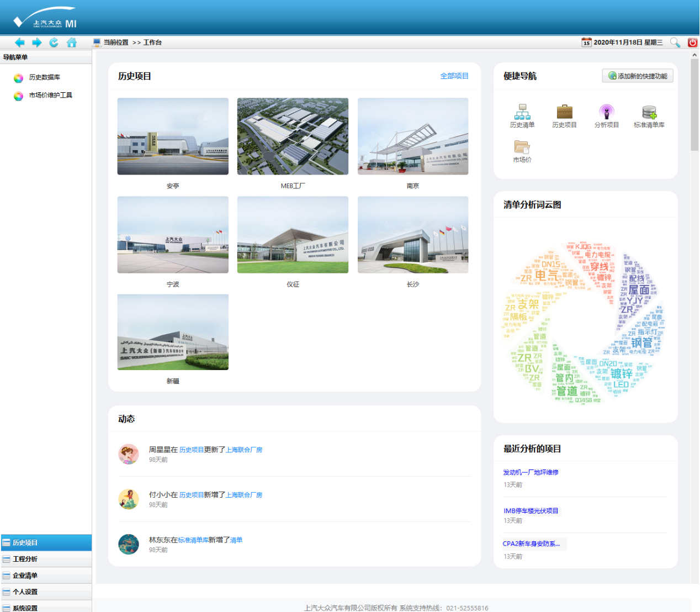
Task: Go to home via the house icon
Action: pyautogui.click(x=72, y=43)
